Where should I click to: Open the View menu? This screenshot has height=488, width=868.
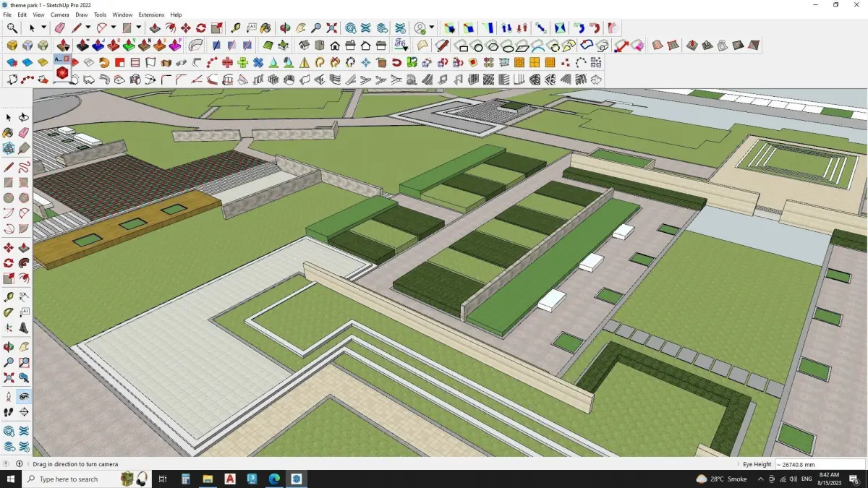38,14
